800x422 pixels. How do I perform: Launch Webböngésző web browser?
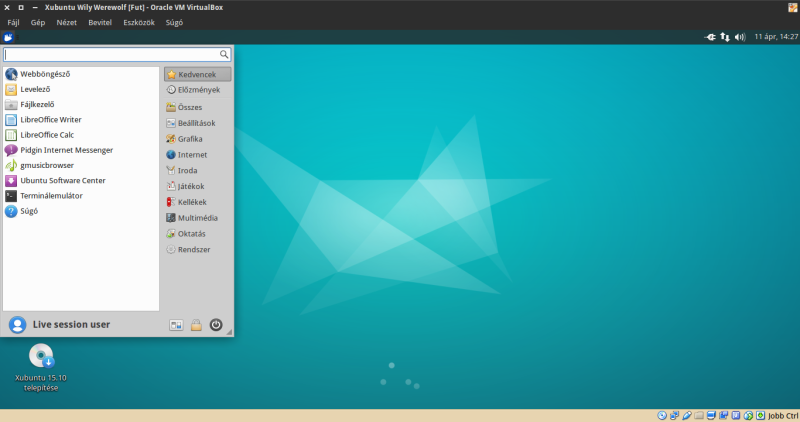(x=81, y=74)
